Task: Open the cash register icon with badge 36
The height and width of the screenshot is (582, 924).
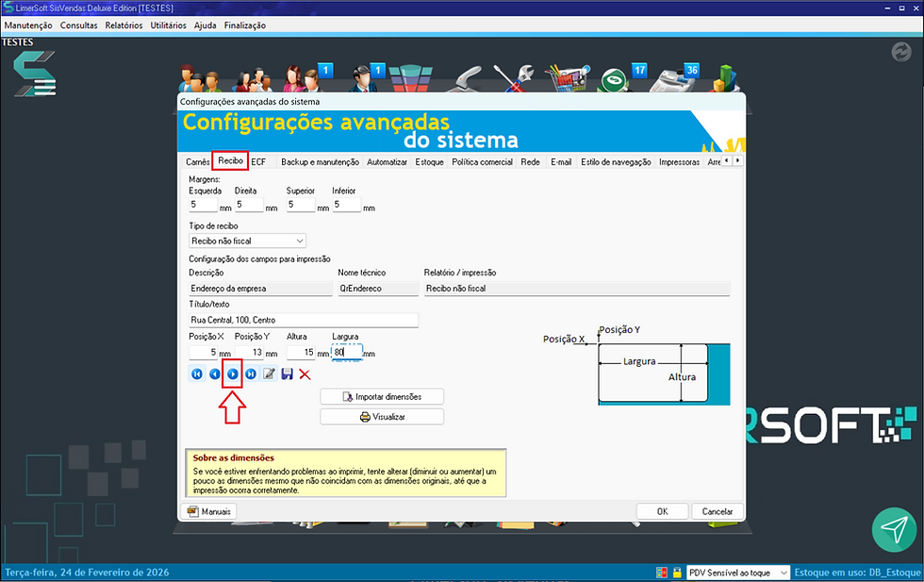Action: tap(670, 79)
